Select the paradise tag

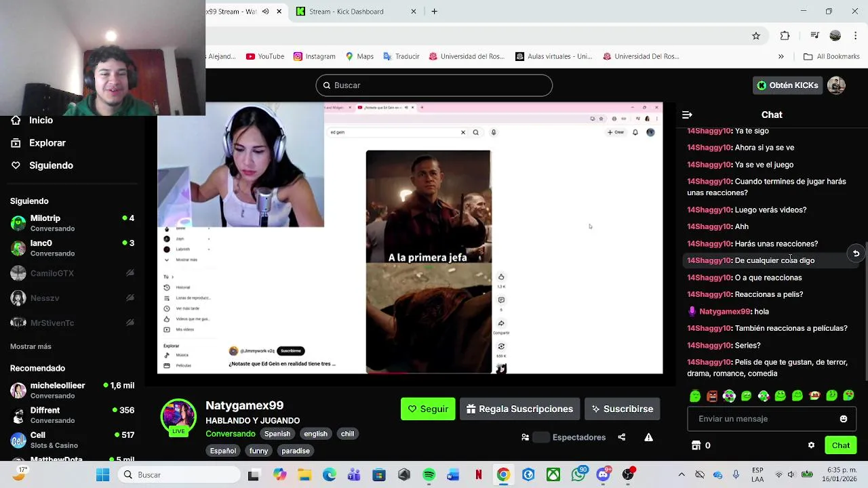click(296, 451)
